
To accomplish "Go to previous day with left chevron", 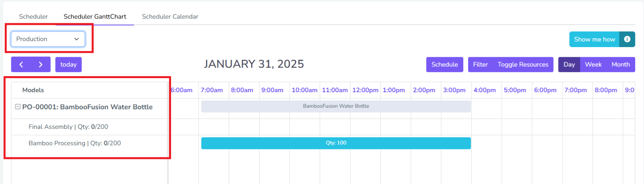I will [x=21, y=64].
